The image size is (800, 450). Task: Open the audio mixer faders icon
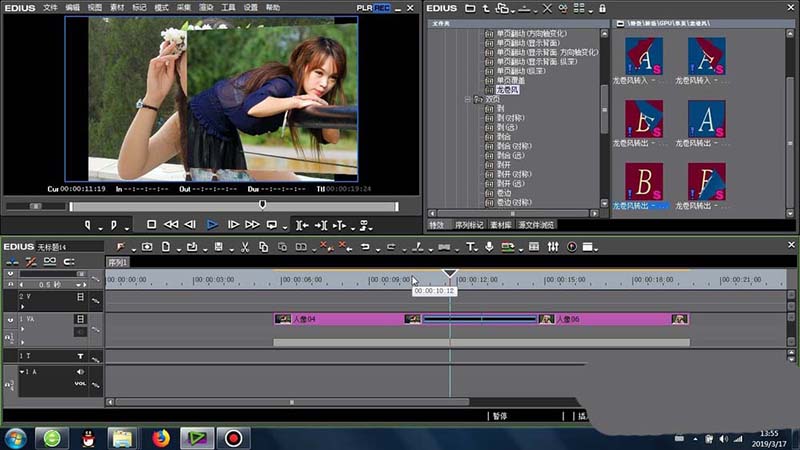click(x=553, y=247)
